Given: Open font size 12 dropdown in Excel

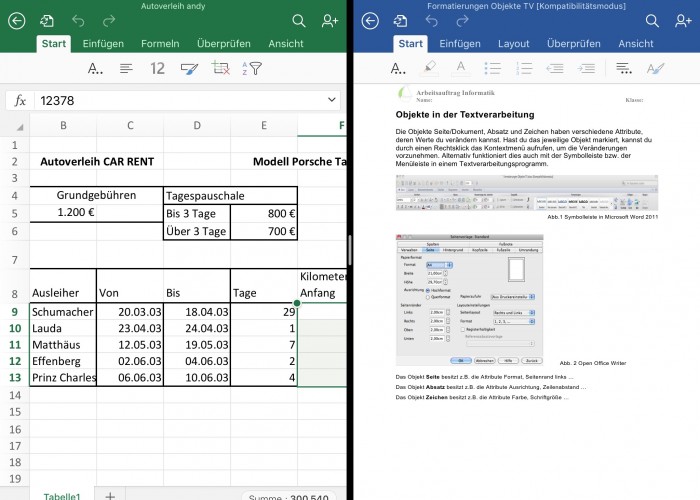Looking at the screenshot, I should (157, 69).
